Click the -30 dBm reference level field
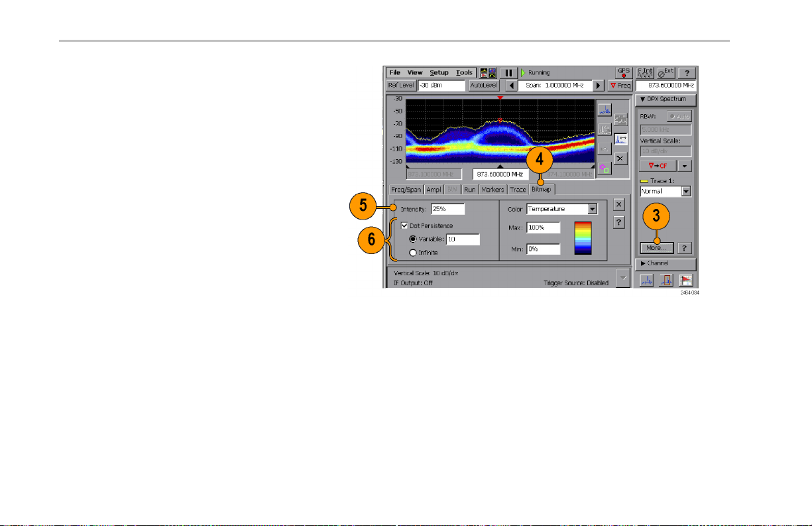 441,86
